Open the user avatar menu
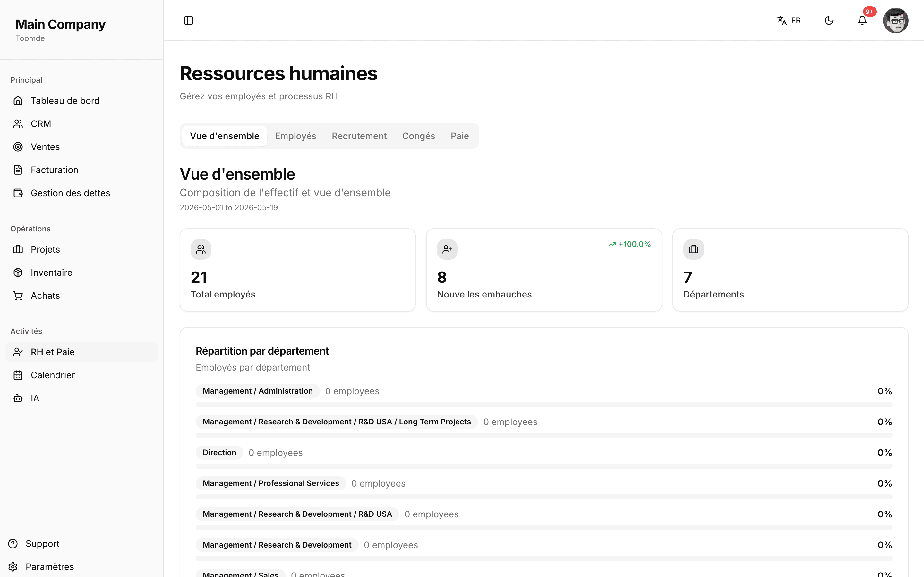924x577 pixels. (x=895, y=20)
